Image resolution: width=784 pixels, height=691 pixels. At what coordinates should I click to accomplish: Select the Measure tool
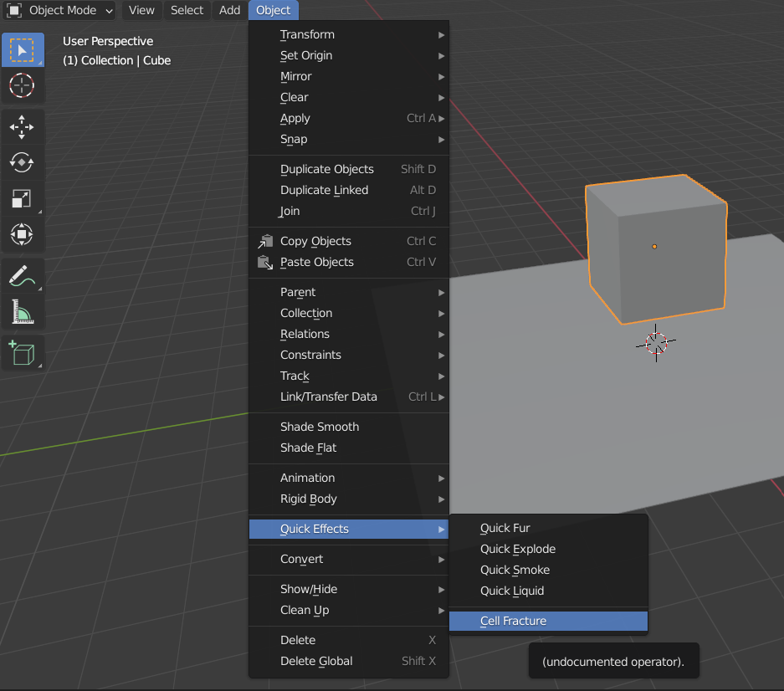[x=23, y=312]
